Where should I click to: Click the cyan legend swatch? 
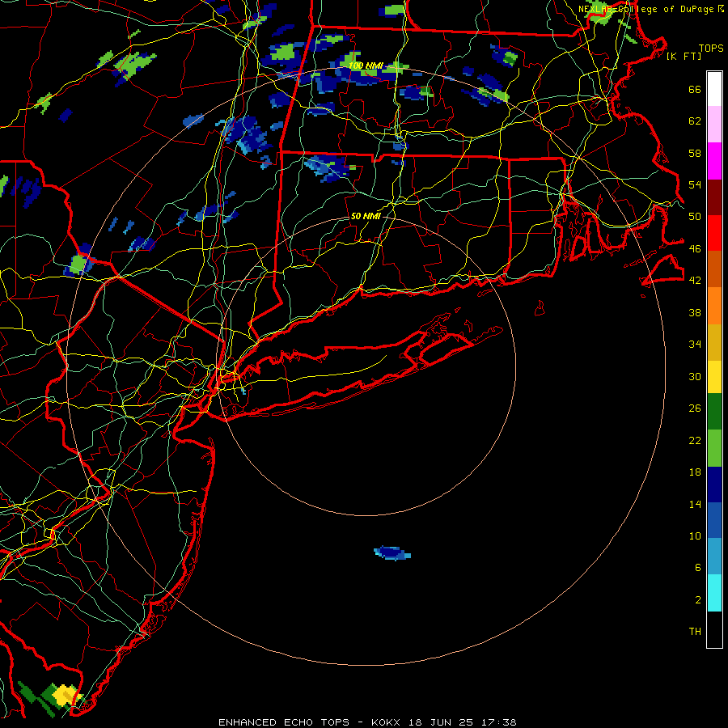714,593
